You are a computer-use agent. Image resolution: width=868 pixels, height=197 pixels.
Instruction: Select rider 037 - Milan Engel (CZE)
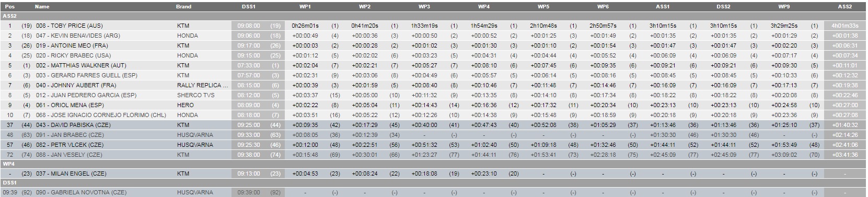71,173
